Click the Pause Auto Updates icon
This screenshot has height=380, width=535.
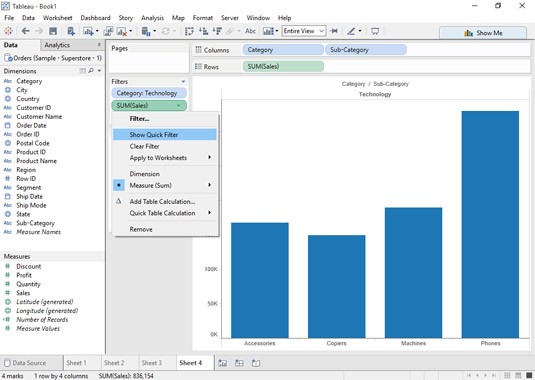[146, 31]
